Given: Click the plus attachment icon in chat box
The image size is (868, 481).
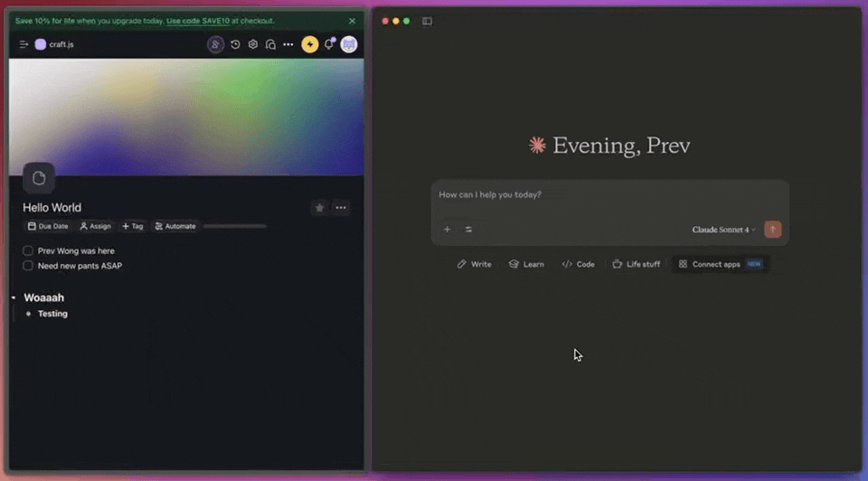Looking at the screenshot, I should point(447,230).
